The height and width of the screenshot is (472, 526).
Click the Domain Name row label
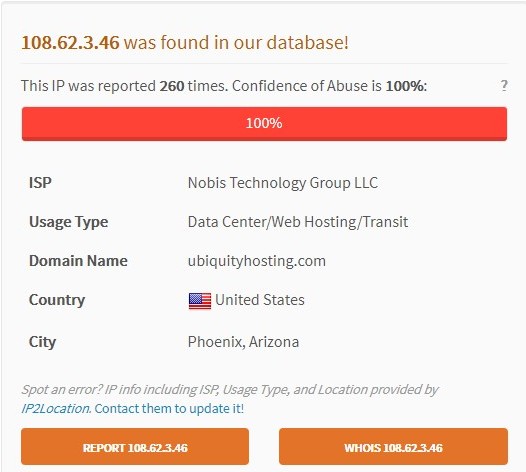pos(78,261)
